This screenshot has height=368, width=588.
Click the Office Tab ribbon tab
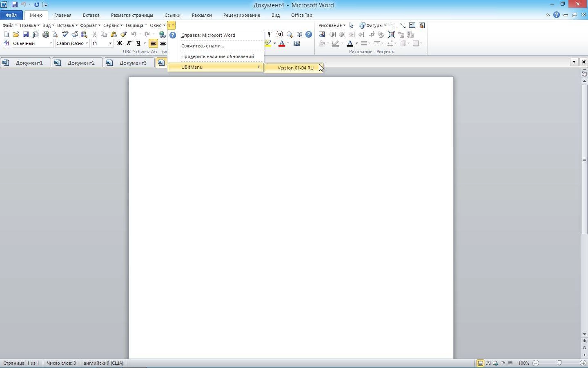point(302,15)
